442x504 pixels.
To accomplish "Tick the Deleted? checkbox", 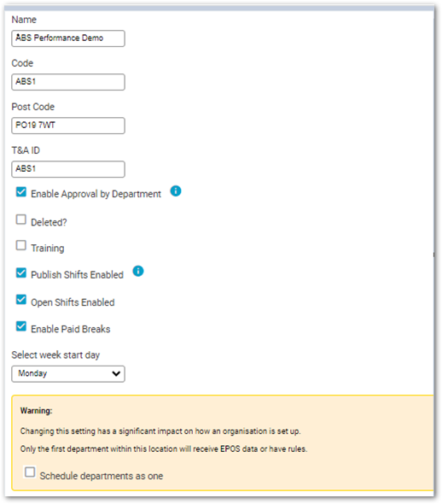I will tap(21, 220).
